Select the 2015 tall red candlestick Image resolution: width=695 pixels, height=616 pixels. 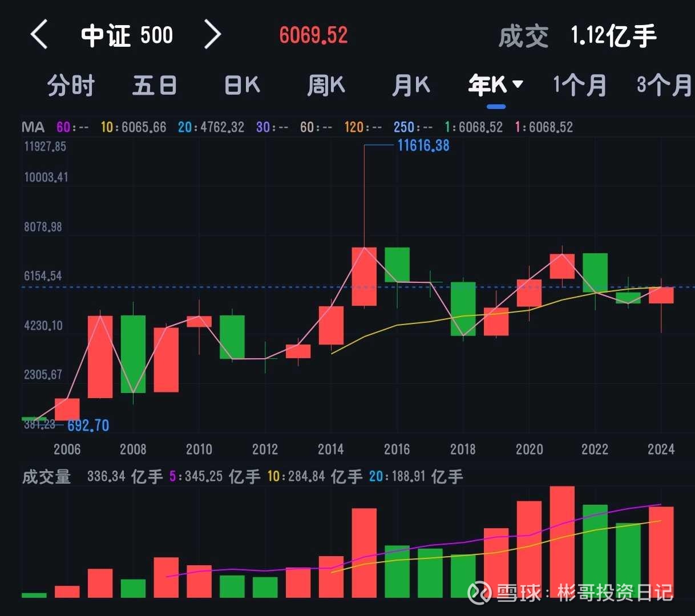[364, 277]
